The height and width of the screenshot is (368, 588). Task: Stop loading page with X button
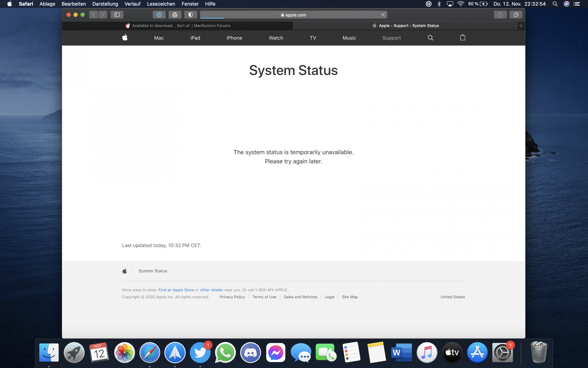click(383, 15)
